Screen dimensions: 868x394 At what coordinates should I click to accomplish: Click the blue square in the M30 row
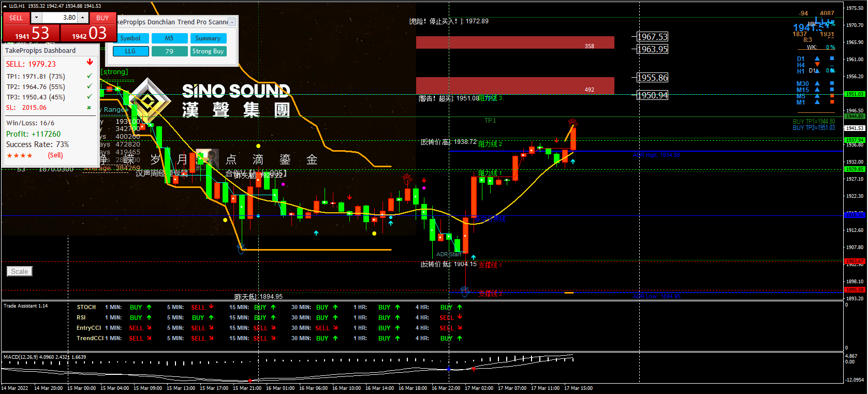click(x=832, y=83)
